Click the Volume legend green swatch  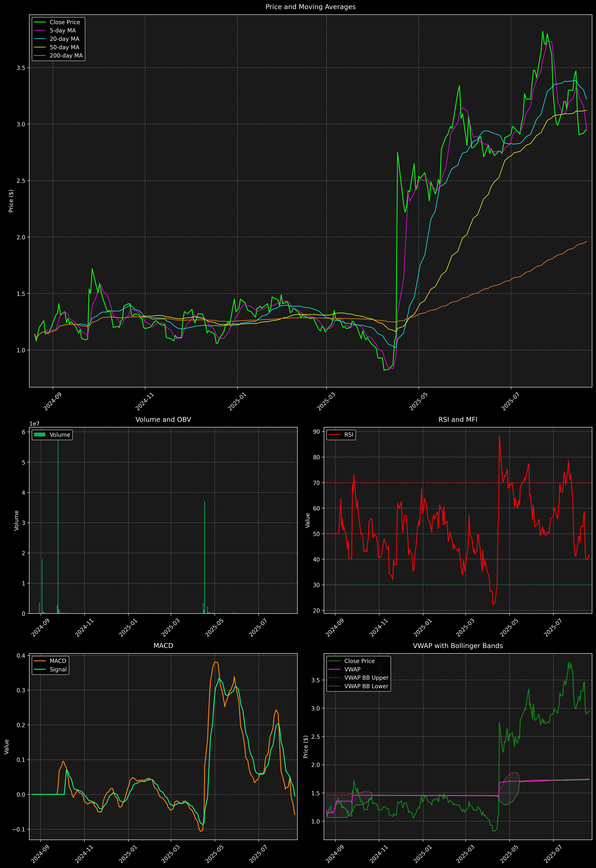click(x=40, y=435)
